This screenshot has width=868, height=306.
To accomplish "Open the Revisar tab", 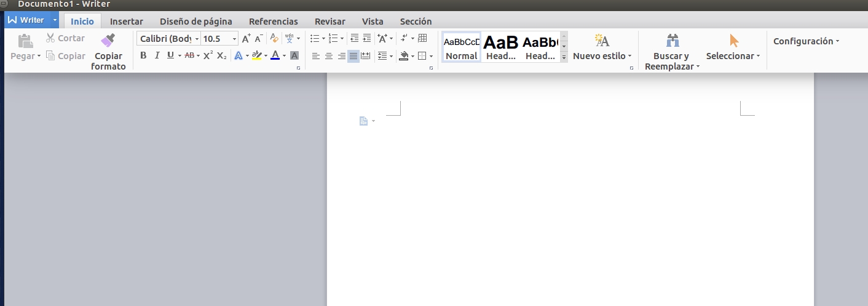I will (x=329, y=21).
